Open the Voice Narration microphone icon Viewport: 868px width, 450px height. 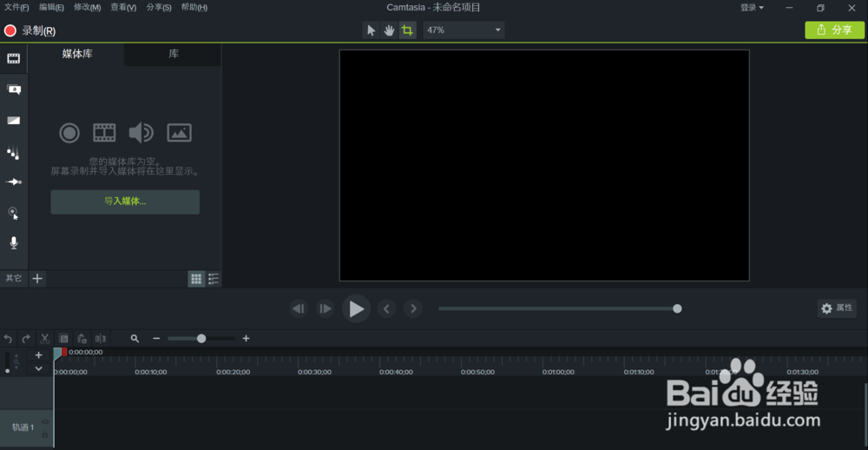[13, 242]
